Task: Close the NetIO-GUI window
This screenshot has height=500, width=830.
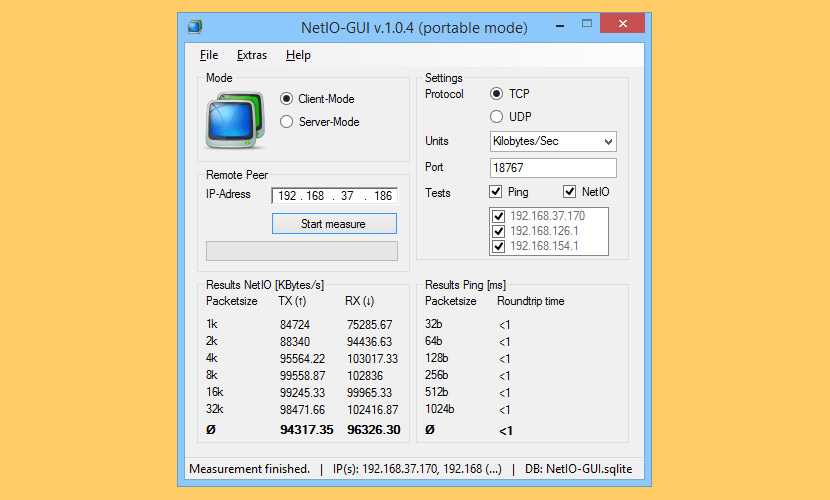Action: click(x=622, y=23)
